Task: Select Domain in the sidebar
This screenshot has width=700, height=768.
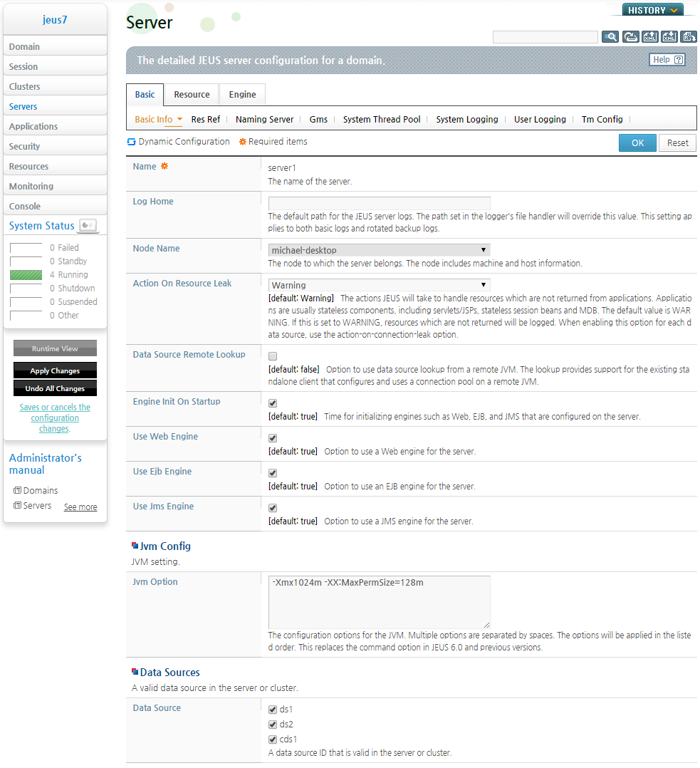Action: [55, 46]
